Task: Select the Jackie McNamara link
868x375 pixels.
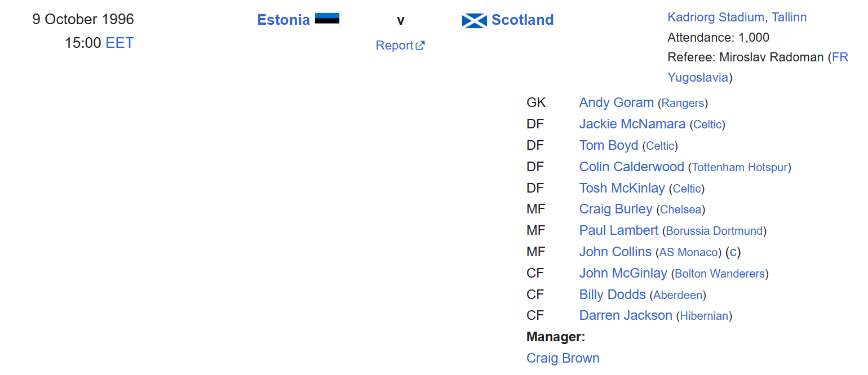Action: tap(632, 124)
